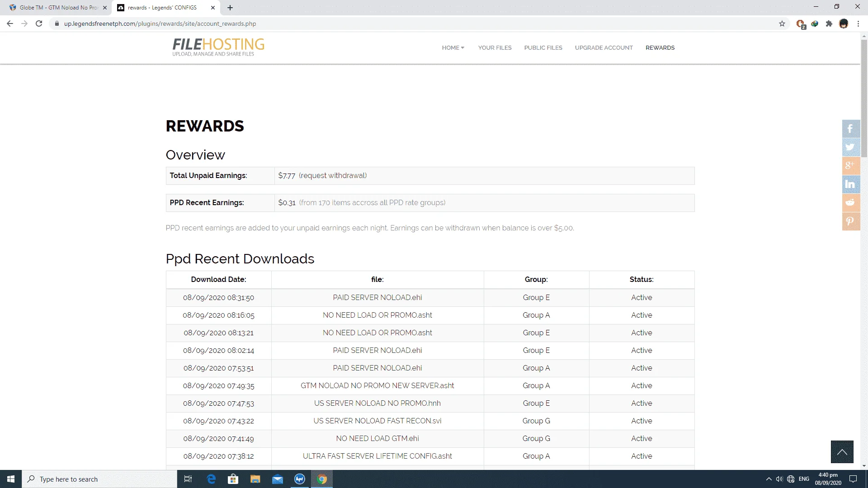
Task: Open Chrome three-dot menu
Action: pyautogui.click(x=858, y=23)
